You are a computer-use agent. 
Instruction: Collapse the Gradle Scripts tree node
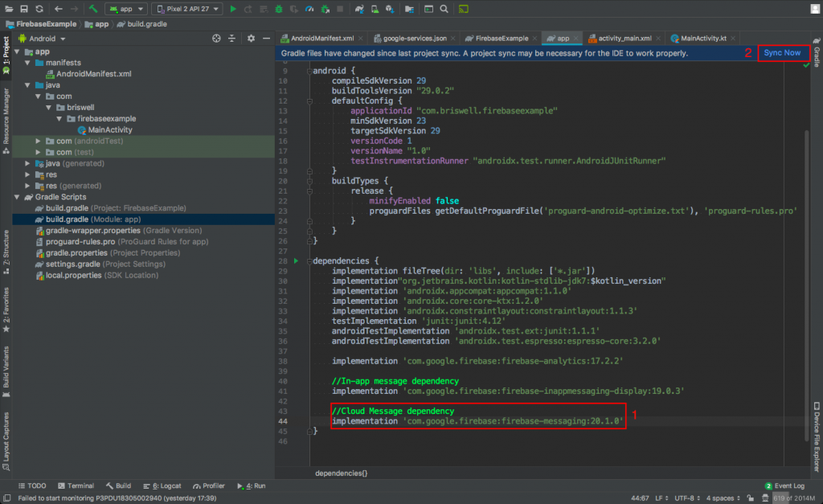pyautogui.click(x=18, y=197)
